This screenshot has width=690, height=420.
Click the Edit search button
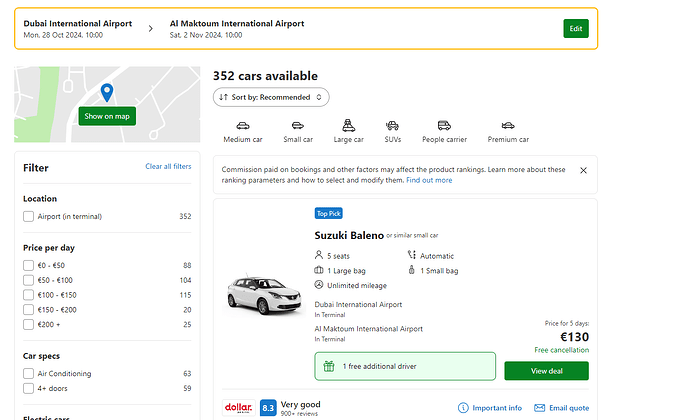(576, 29)
